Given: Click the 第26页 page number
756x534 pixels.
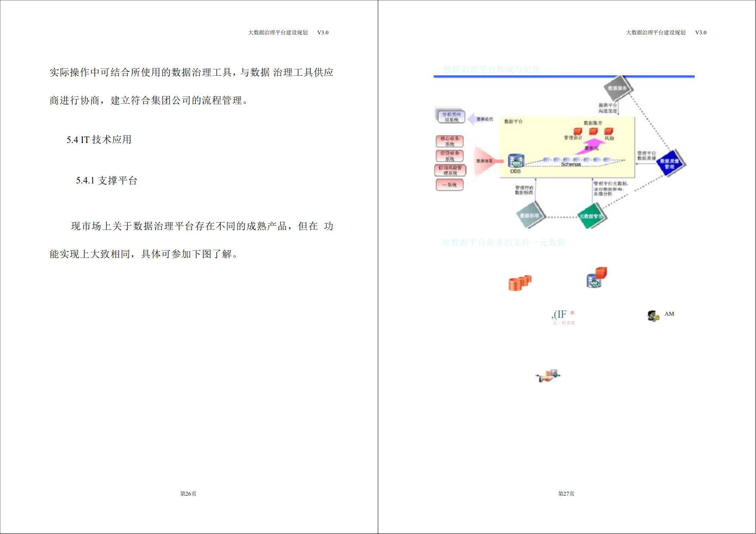Looking at the screenshot, I should [x=188, y=494].
